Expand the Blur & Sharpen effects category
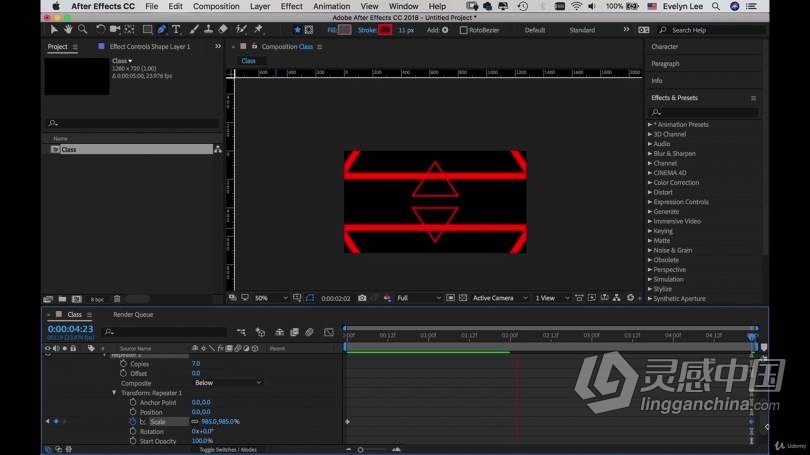810x455 pixels. [x=650, y=153]
